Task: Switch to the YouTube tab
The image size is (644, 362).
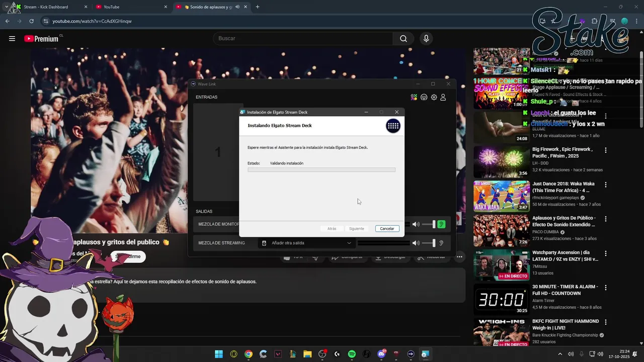Action: [131, 7]
